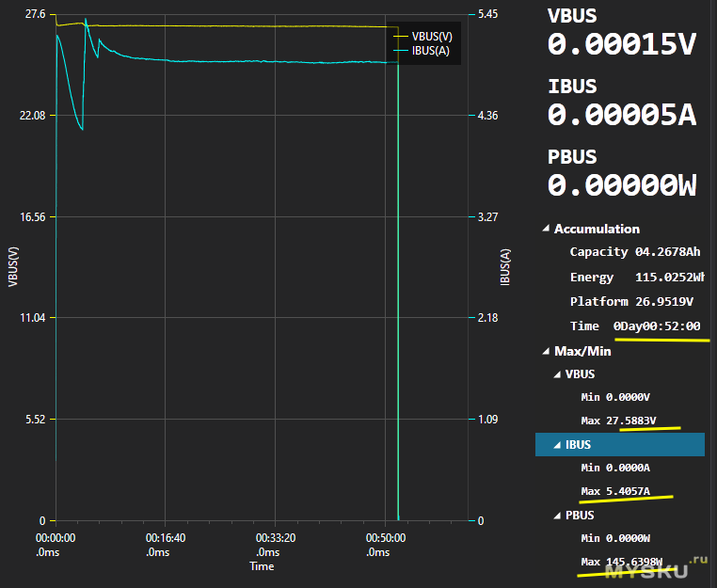Click IBUS Max 5.4057A row
Viewport: 717px width, 588px height.
[x=615, y=491]
